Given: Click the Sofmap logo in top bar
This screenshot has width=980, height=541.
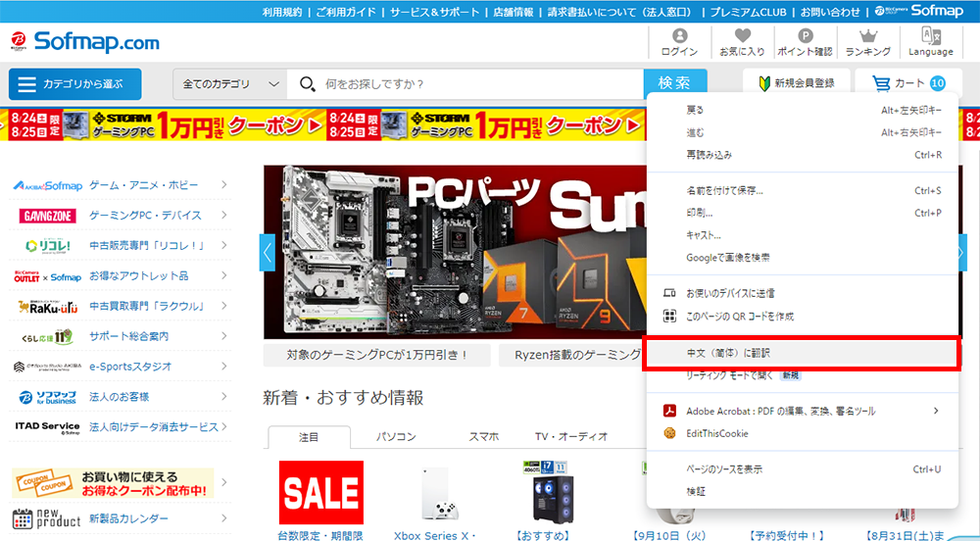Looking at the screenshot, I should click(x=919, y=11).
